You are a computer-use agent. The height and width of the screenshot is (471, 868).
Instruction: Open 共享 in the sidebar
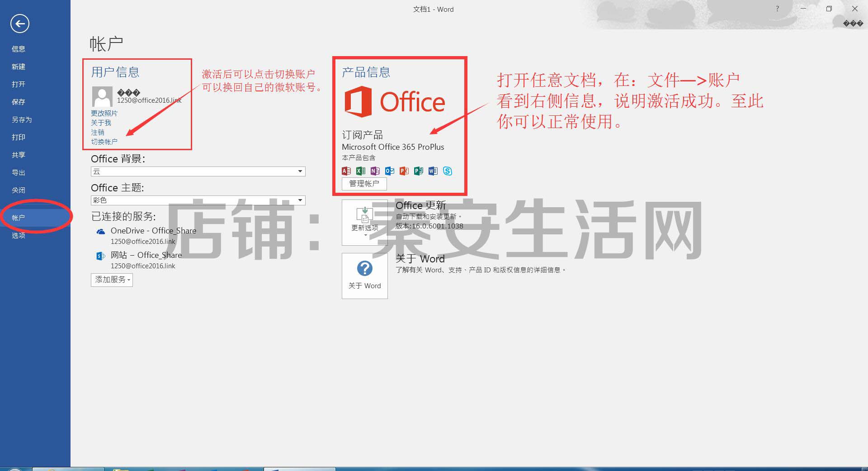pyautogui.click(x=19, y=155)
